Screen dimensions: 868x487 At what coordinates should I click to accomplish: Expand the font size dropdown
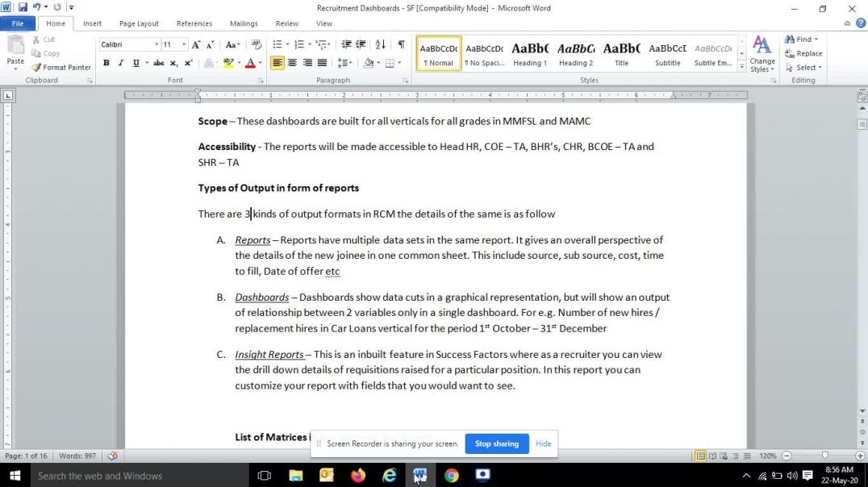click(x=184, y=45)
